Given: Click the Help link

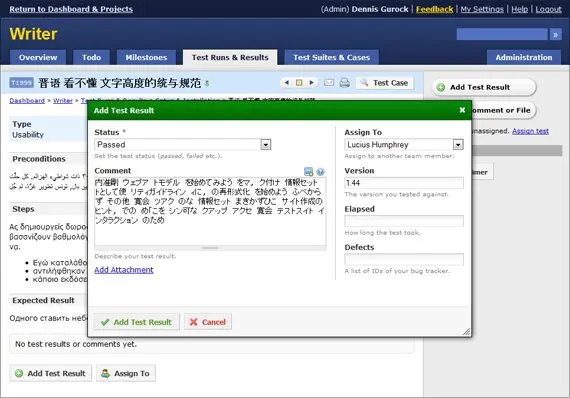Looking at the screenshot, I should click(519, 9).
